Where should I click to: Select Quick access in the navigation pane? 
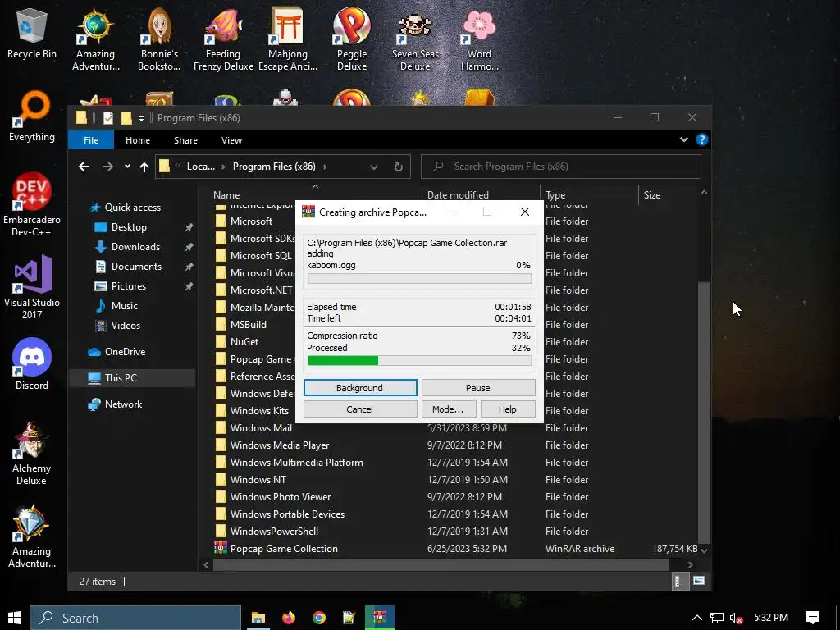pyautogui.click(x=132, y=208)
